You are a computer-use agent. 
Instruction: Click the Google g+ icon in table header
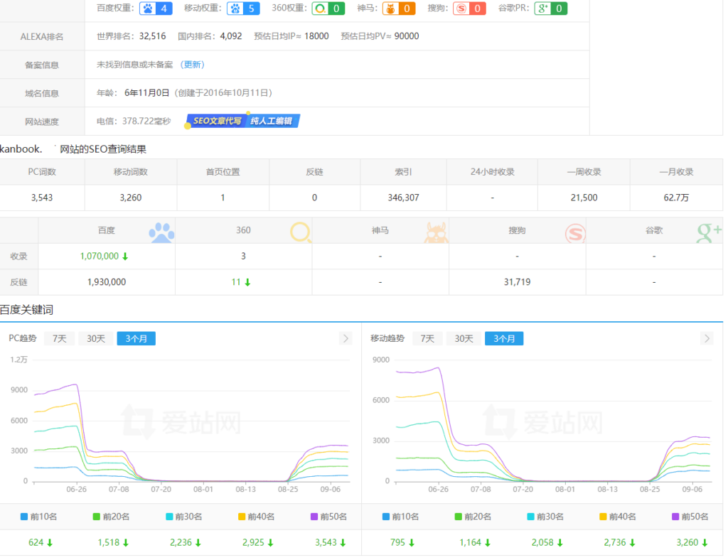pyautogui.click(x=709, y=232)
